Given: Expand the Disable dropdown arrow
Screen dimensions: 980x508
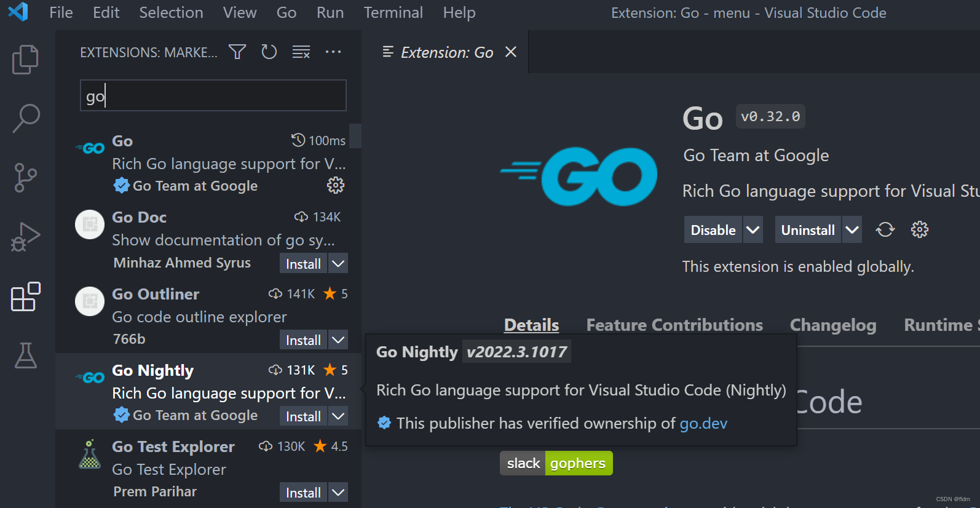Looking at the screenshot, I should pos(753,230).
